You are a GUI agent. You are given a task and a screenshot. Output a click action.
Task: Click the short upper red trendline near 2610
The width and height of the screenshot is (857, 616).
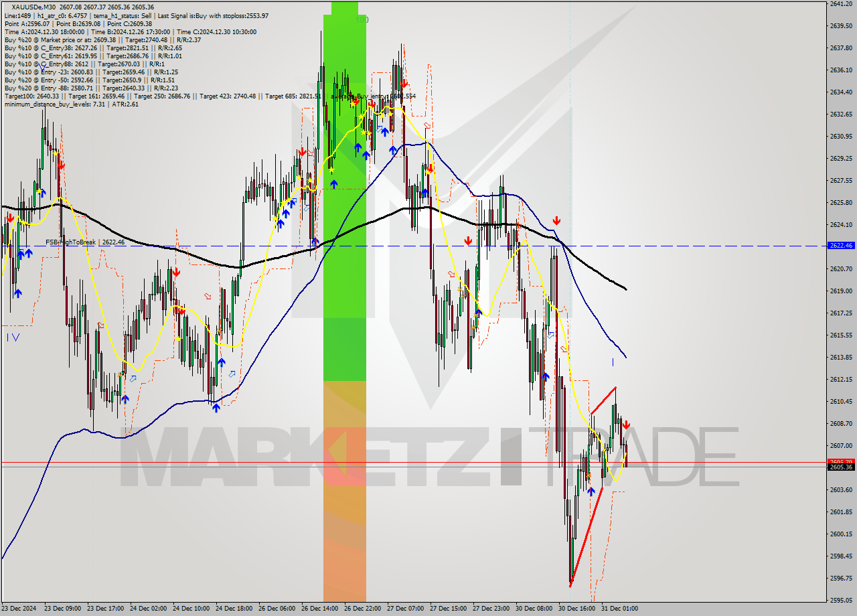603,400
